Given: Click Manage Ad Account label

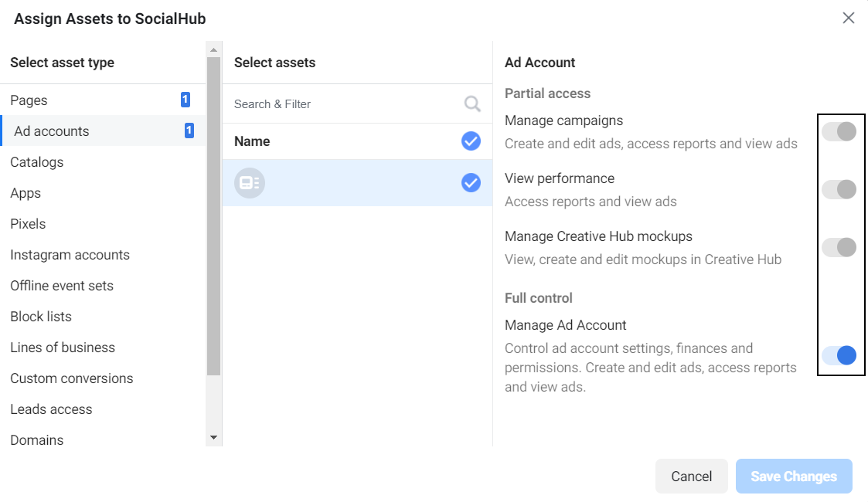Looking at the screenshot, I should (565, 325).
